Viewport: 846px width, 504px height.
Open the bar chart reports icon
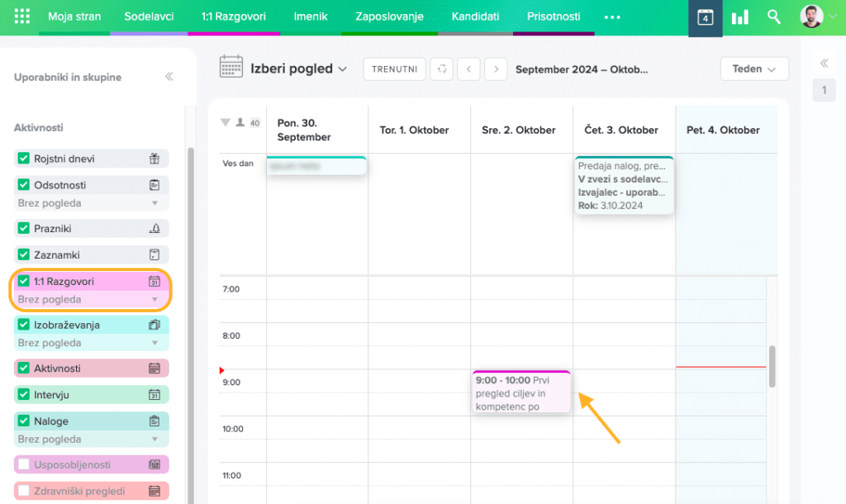(x=739, y=17)
